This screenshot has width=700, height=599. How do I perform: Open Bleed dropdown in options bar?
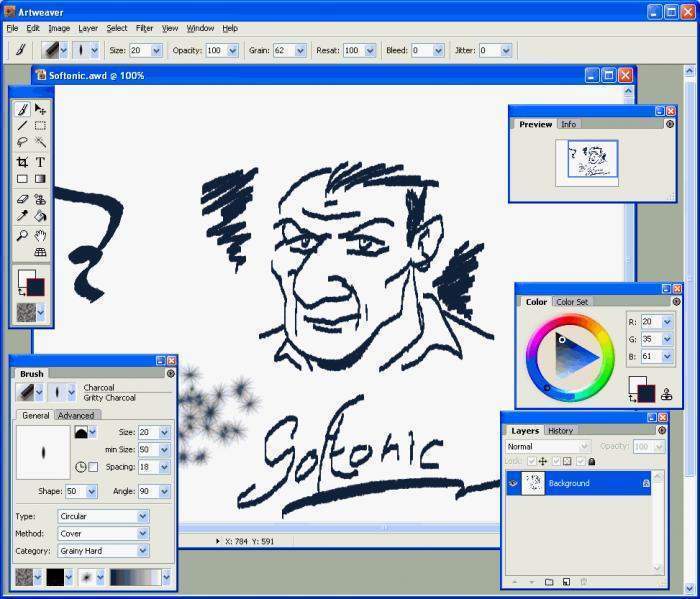(438, 50)
